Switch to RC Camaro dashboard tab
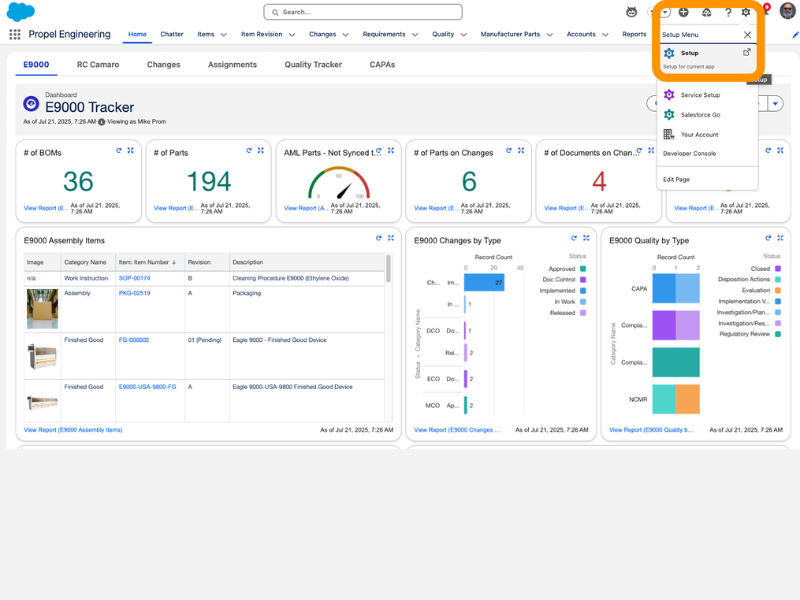 click(98, 65)
